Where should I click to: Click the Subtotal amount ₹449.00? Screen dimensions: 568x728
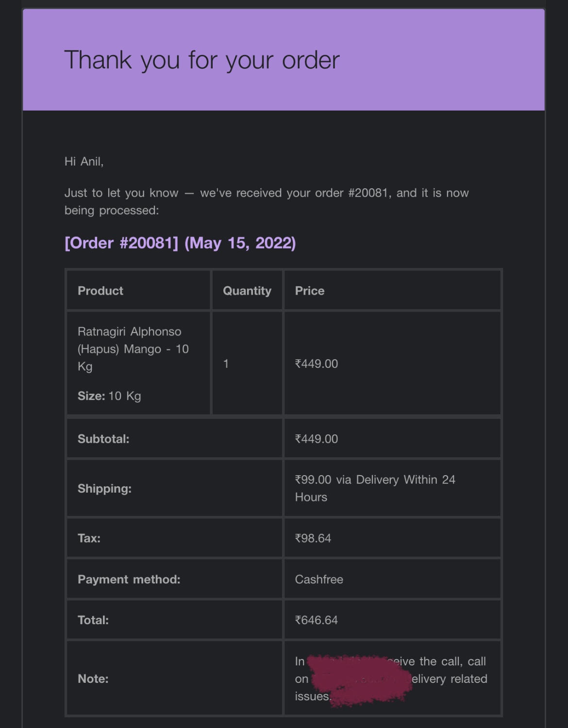pos(317,439)
